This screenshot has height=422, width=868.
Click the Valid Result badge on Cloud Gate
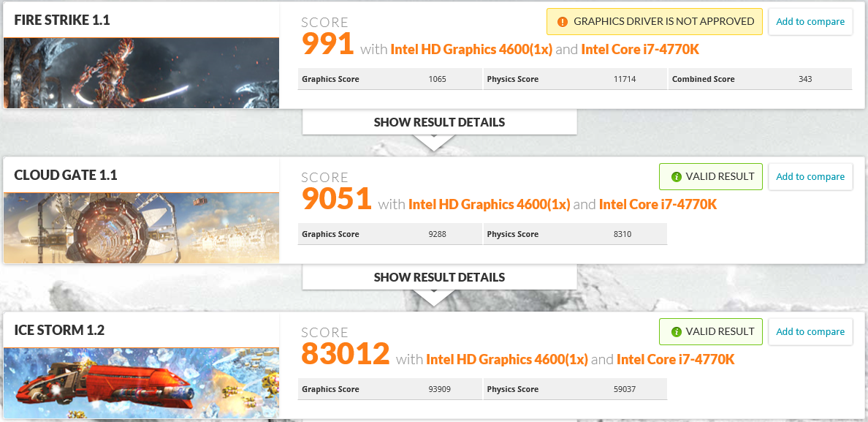point(711,177)
